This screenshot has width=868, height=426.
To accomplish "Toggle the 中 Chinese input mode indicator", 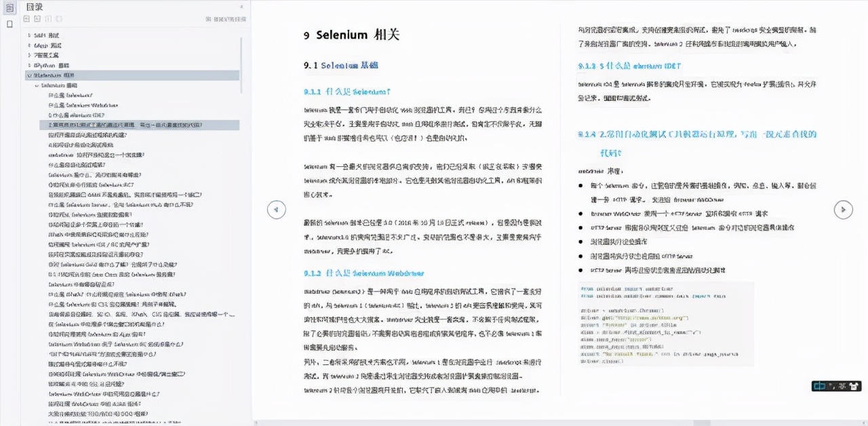I will click(820, 386).
